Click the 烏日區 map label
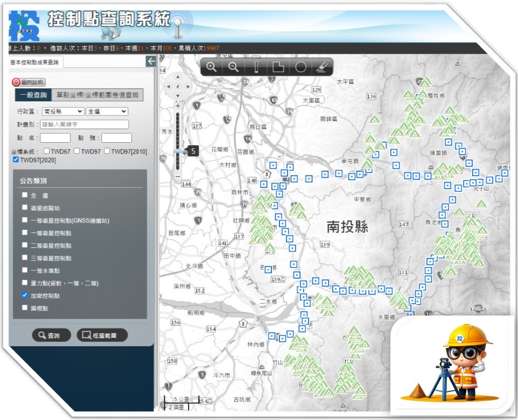Image resolution: width=518 pixels, height=420 pixels. pos(258,127)
